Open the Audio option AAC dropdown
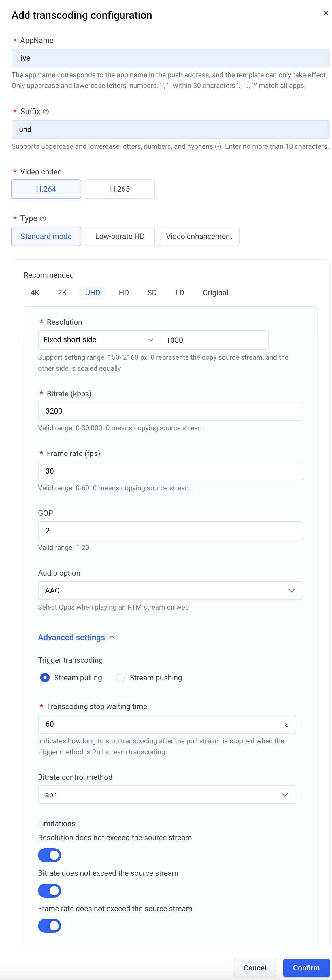This screenshot has width=332, height=980. click(170, 590)
